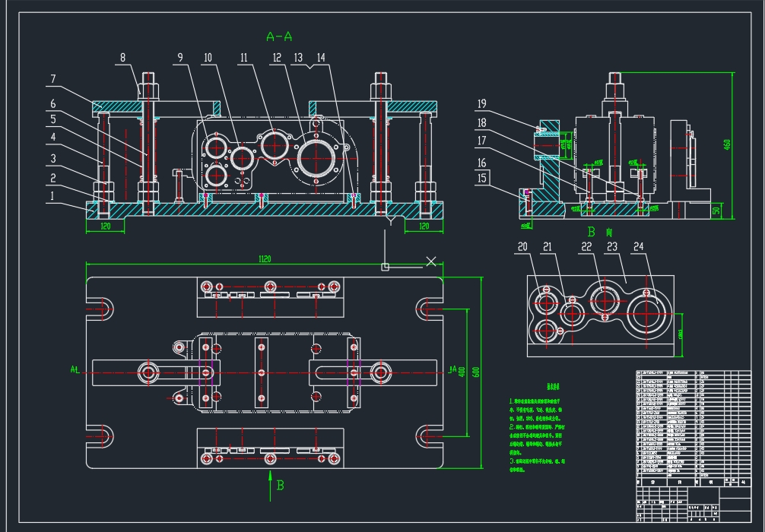Click the 120 dimension under right base foot
This screenshot has width=765, height=532.
tap(424, 226)
